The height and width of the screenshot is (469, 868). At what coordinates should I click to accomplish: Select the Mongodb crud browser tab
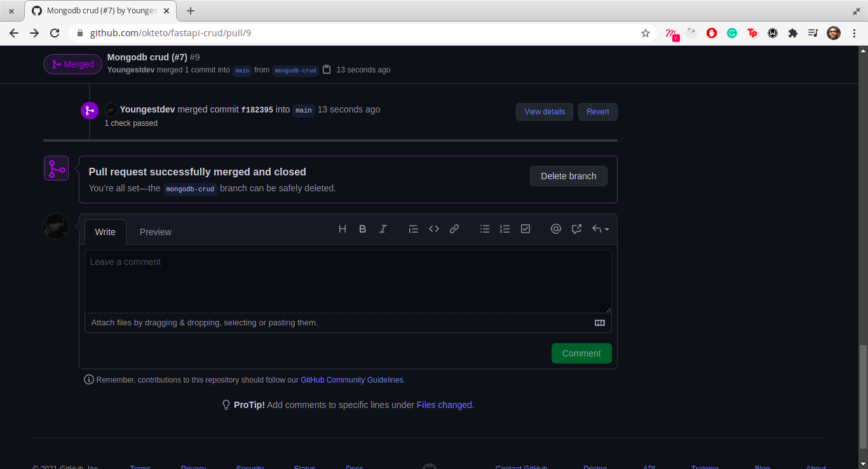[x=101, y=11]
